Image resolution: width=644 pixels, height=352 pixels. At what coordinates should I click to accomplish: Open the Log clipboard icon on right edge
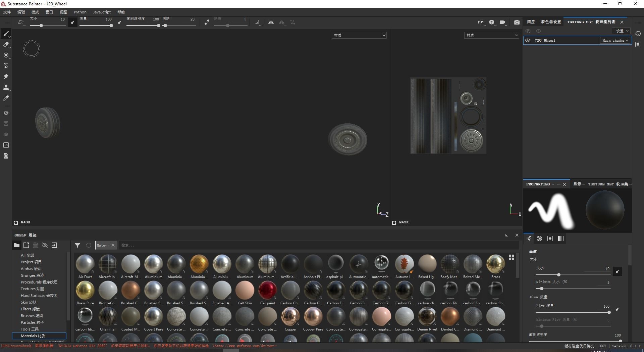click(638, 44)
